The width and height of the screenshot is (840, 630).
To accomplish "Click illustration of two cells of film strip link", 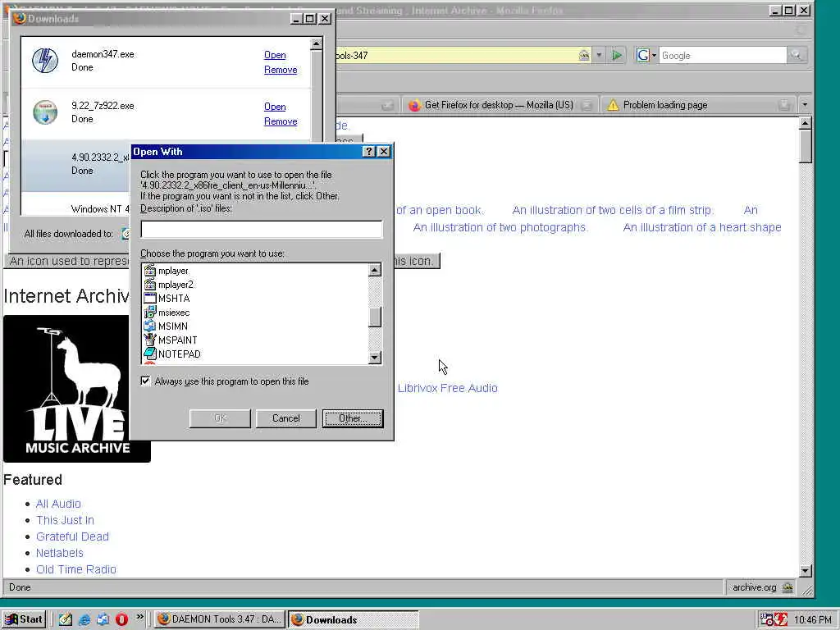I will pos(612,210).
